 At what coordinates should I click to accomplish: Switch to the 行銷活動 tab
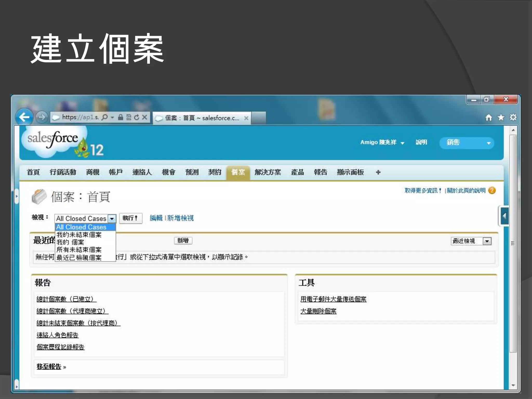[63, 172]
